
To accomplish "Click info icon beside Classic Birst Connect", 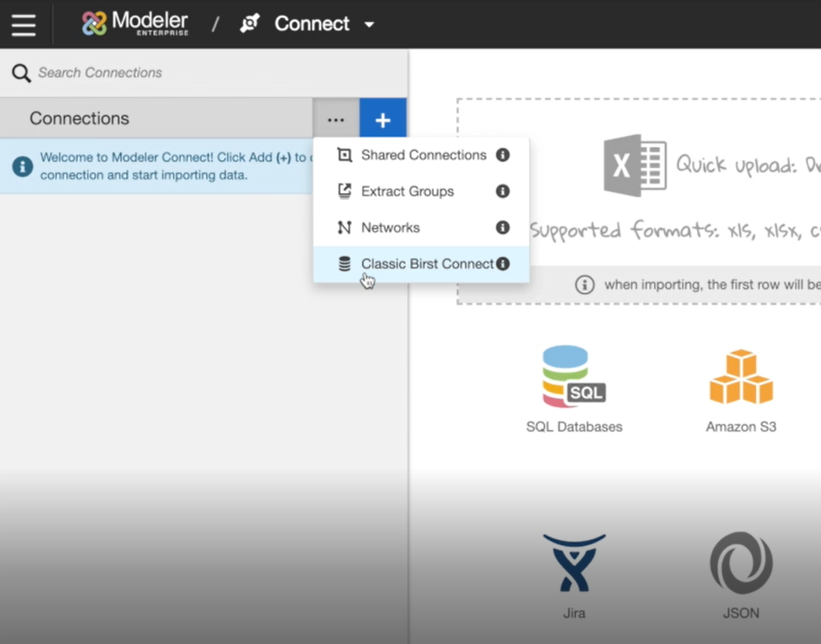I will 502,264.
